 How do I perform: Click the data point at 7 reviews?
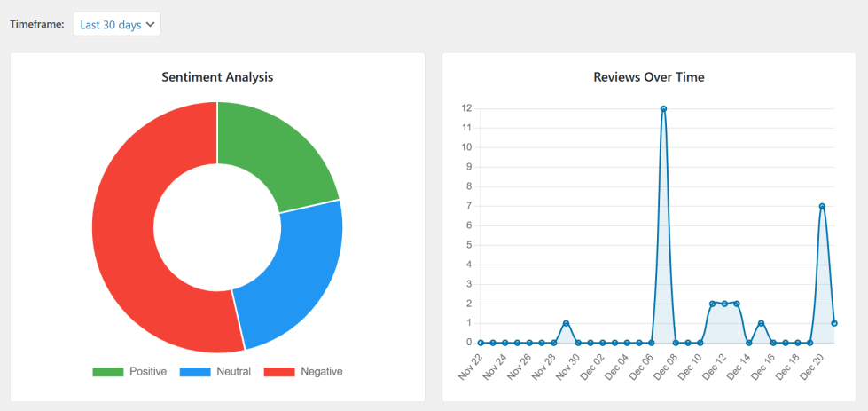pyautogui.click(x=822, y=206)
